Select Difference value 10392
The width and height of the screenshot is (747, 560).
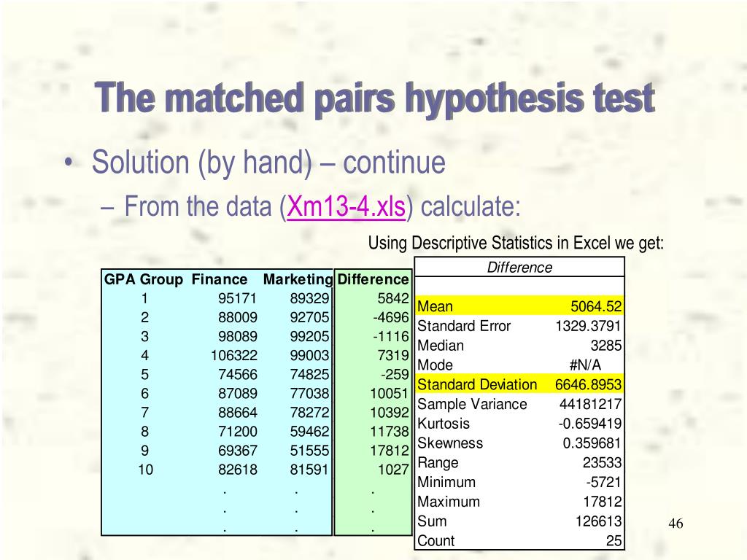pyautogui.click(x=390, y=413)
